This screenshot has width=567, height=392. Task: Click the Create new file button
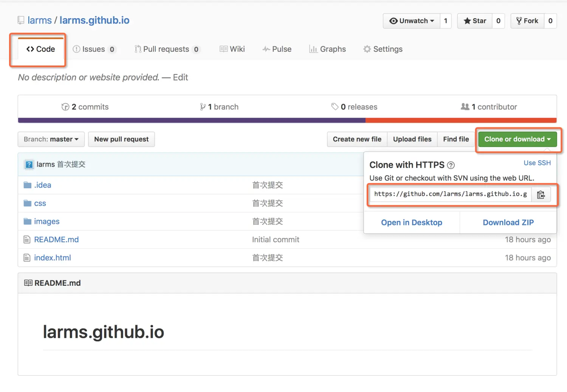[357, 139]
